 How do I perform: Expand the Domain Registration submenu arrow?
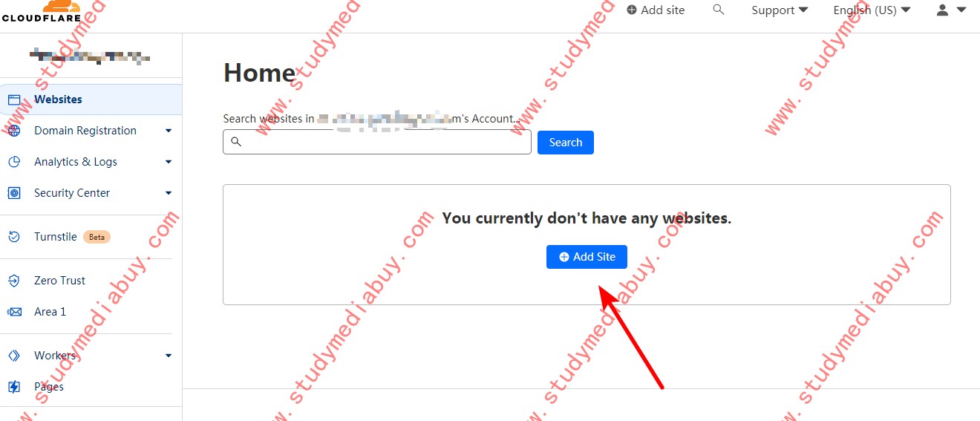pyautogui.click(x=169, y=131)
